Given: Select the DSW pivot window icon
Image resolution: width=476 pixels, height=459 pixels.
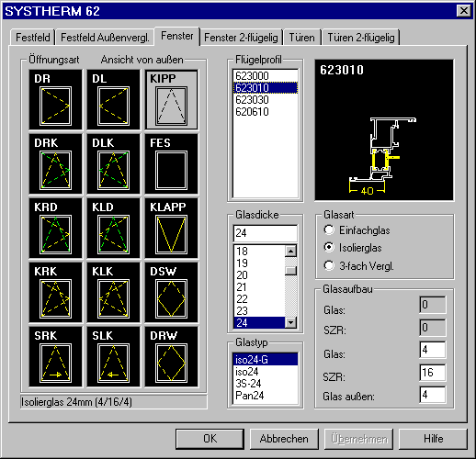Looking at the screenshot, I should [x=171, y=293].
